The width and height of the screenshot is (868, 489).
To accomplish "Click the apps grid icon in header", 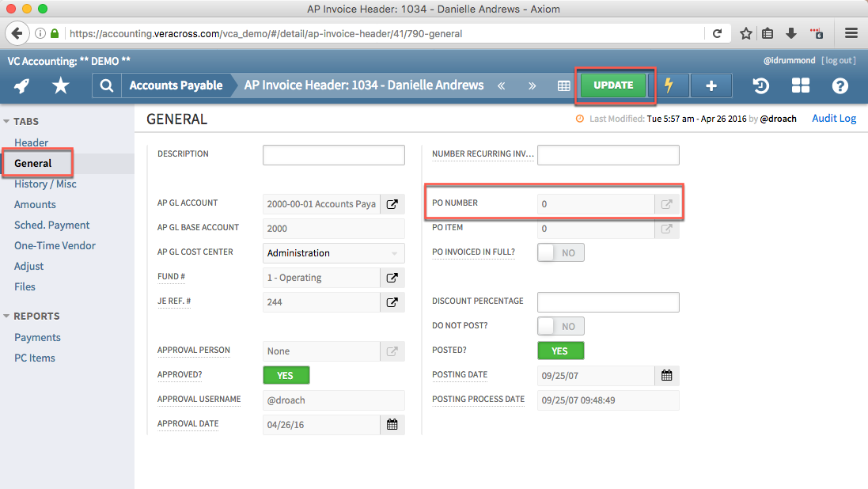I will pos(800,85).
